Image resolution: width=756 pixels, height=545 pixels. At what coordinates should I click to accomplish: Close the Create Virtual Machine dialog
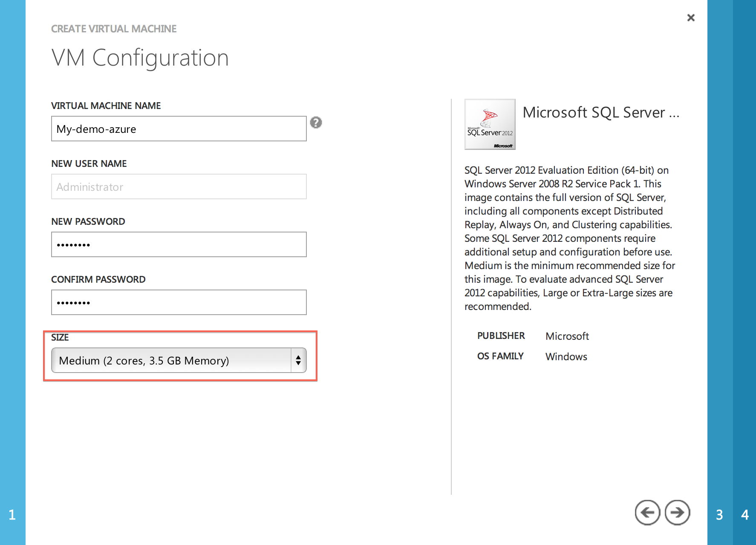tap(691, 17)
